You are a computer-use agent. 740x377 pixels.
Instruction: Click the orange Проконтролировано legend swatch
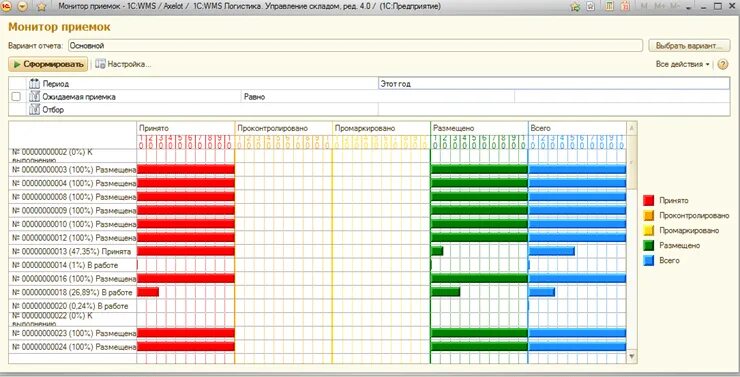pos(649,216)
